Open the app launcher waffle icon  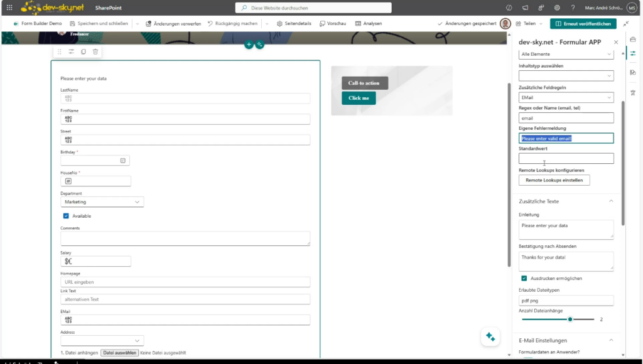pos(9,8)
